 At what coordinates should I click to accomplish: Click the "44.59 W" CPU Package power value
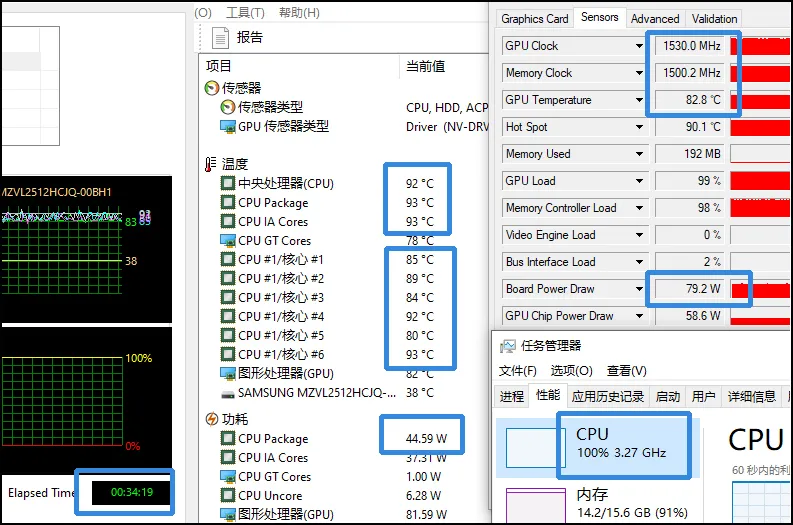click(x=426, y=439)
